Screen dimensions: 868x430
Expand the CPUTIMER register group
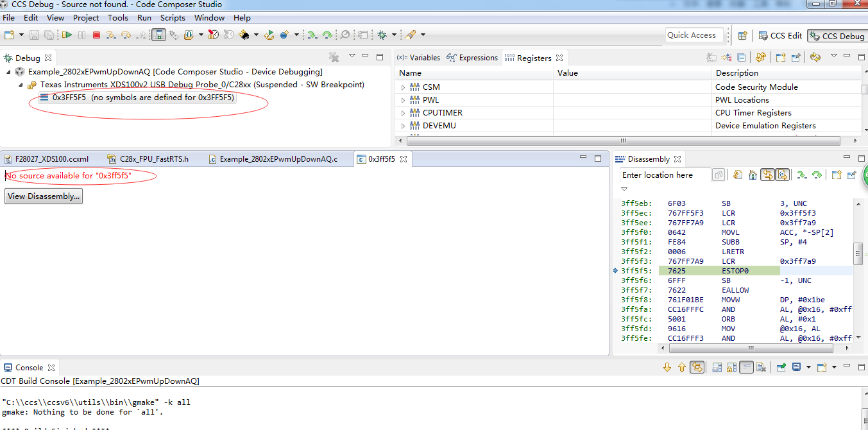coord(403,113)
